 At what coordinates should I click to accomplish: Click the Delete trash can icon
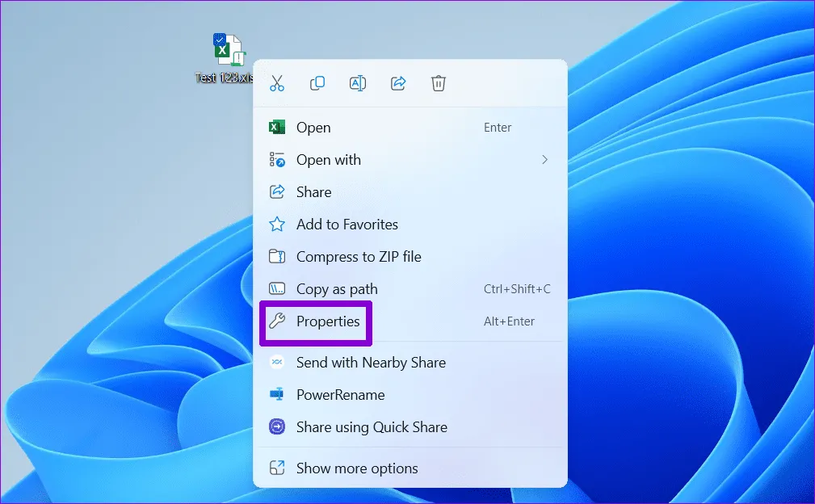439,83
